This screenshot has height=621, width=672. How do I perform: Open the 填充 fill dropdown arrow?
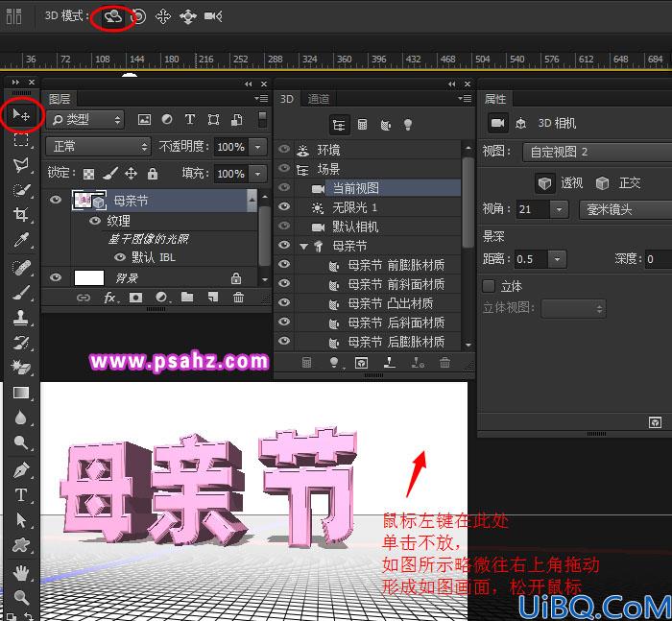(x=258, y=174)
